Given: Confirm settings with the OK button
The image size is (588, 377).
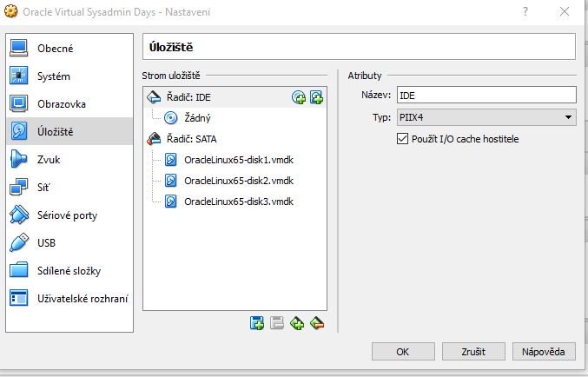Looking at the screenshot, I should 403,352.
